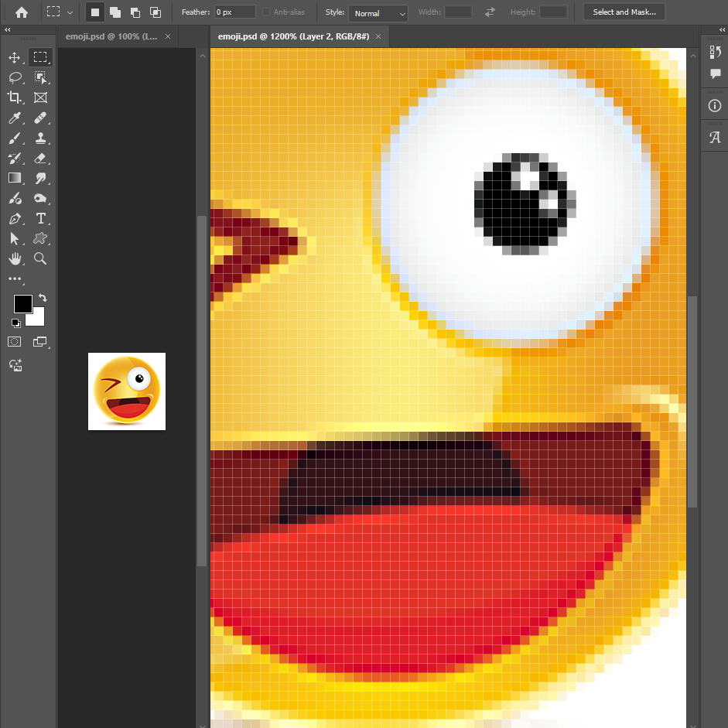
Task: Open the Style dropdown showing Normal
Action: click(378, 13)
